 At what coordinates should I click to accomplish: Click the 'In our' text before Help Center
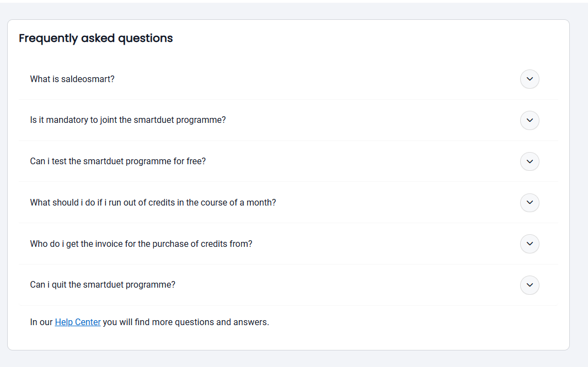pos(41,322)
